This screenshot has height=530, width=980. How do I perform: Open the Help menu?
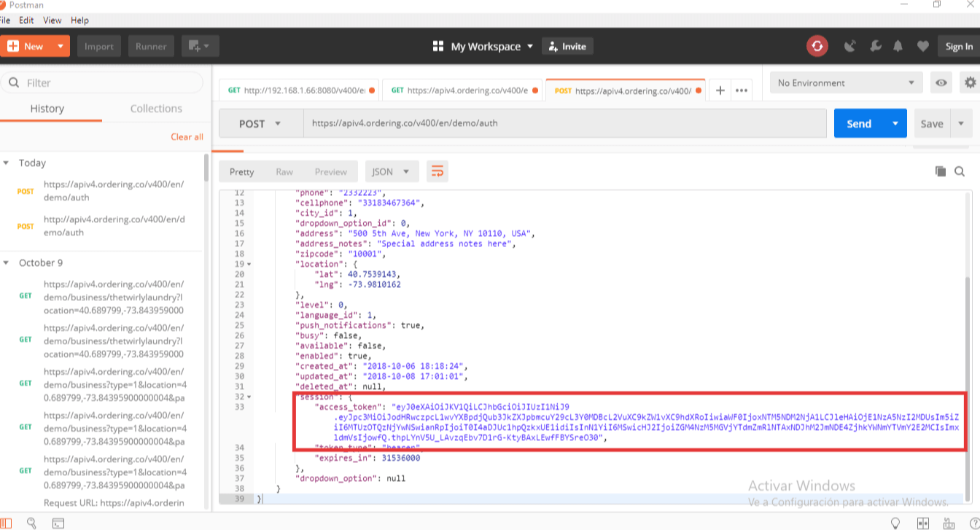click(x=79, y=20)
